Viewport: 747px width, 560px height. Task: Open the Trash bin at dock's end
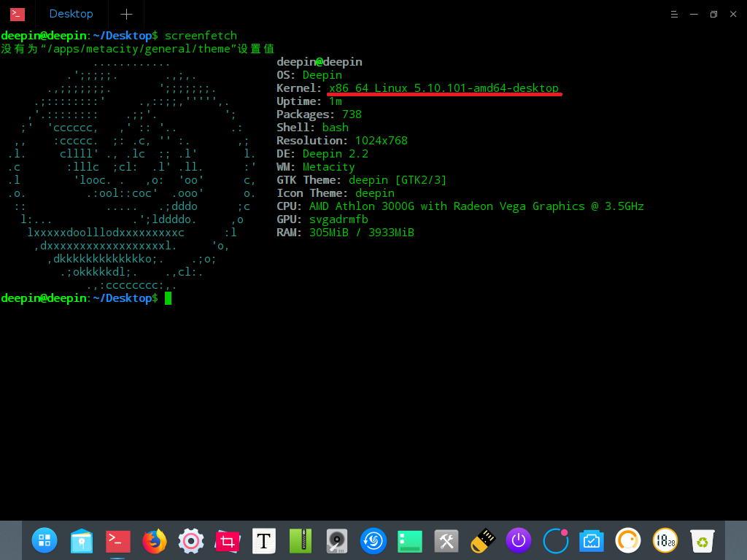(701, 541)
